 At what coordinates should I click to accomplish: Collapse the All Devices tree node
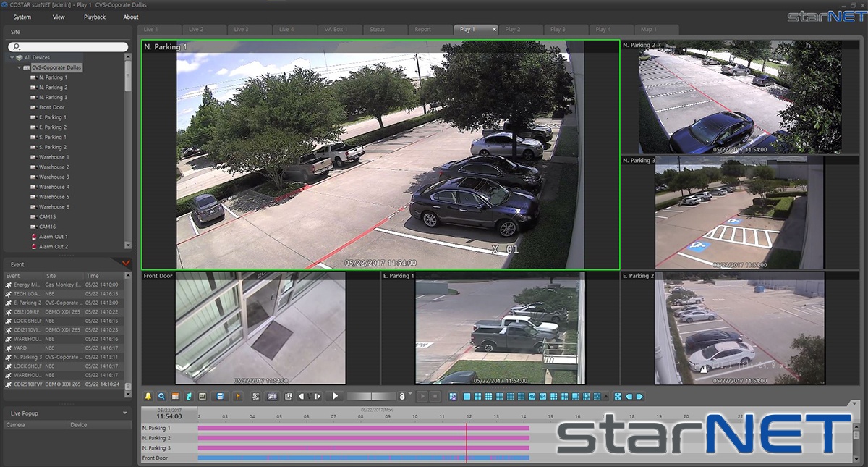12,58
